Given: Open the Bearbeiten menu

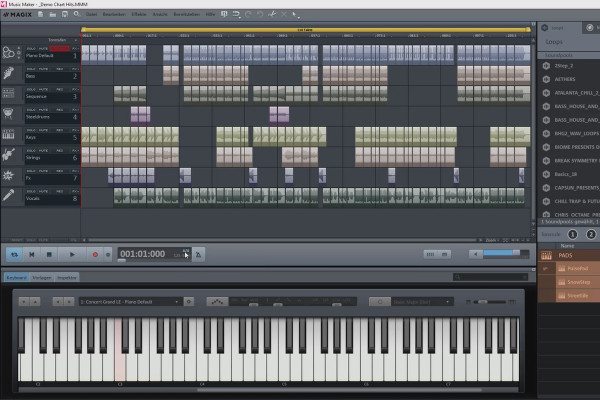Looking at the screenshot, I should [x=114, y=14].
